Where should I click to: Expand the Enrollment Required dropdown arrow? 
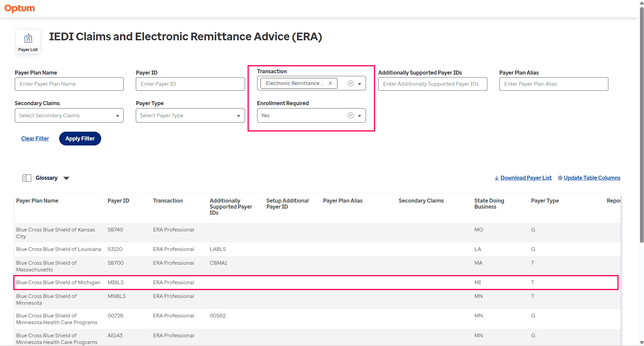point(360,116)
